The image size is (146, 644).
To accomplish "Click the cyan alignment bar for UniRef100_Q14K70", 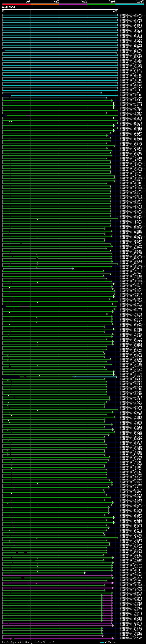I will coord(52,93).
